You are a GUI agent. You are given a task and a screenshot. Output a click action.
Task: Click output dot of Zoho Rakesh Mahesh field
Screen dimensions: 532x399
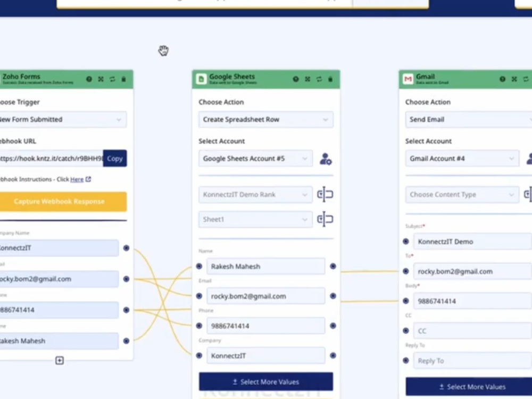[x=126, y=341]
